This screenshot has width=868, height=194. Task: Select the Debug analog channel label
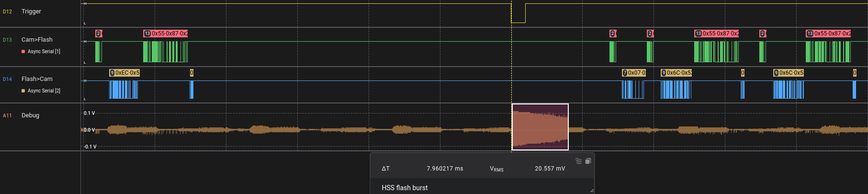click(x=30, y=115)
